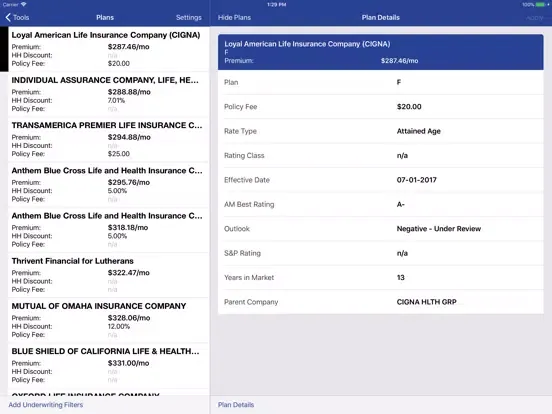Select the bottom Plan Details tab

click(236, 405)
